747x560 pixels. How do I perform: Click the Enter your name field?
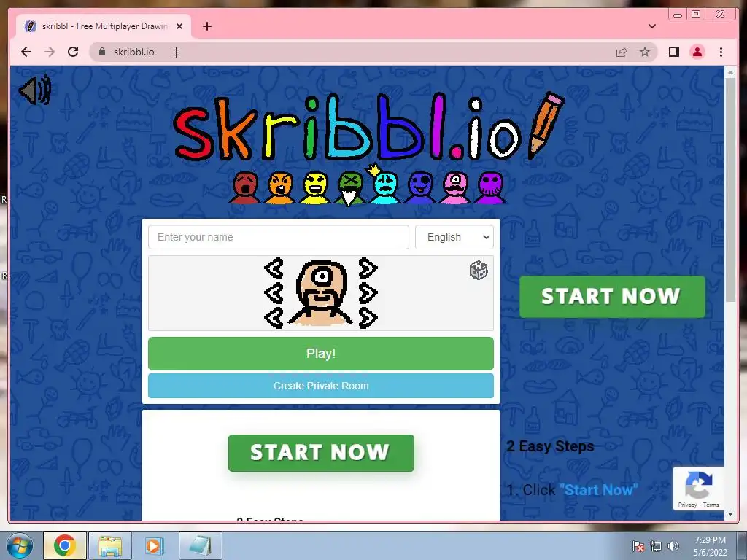(x=279, y=237)
